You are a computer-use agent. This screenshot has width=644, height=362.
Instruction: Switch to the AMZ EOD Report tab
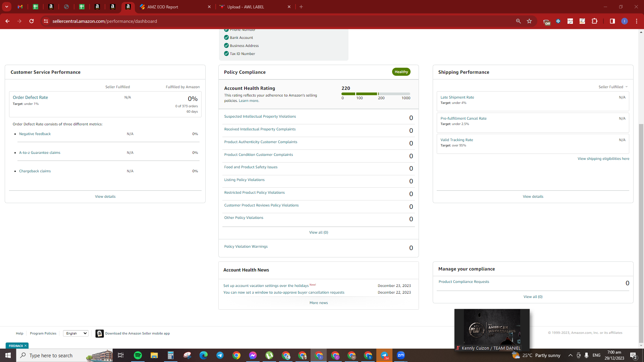[174, 7]
